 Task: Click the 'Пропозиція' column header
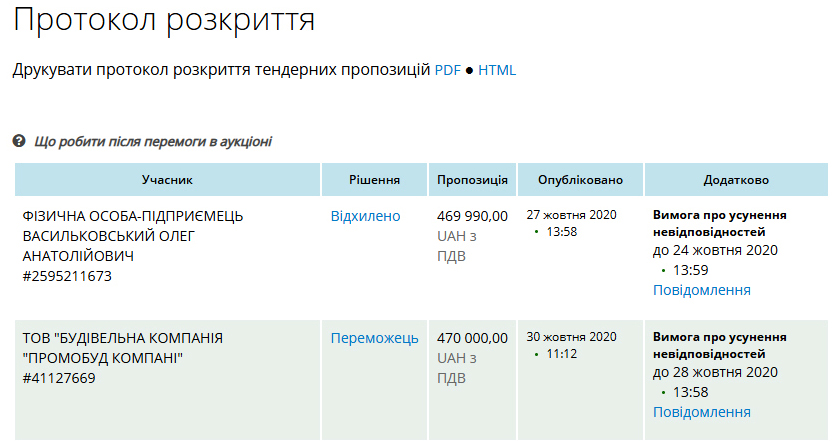click(472, 180)
